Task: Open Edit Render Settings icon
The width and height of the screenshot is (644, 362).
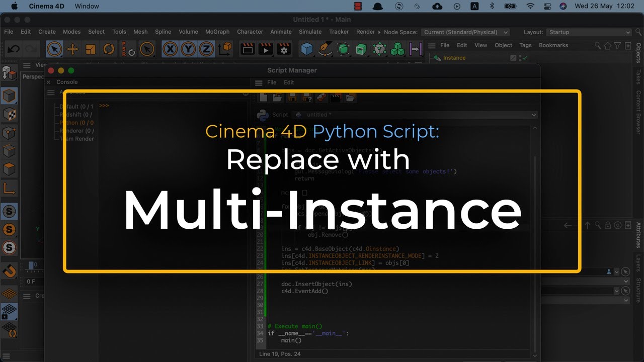Action: pos(284,49)
